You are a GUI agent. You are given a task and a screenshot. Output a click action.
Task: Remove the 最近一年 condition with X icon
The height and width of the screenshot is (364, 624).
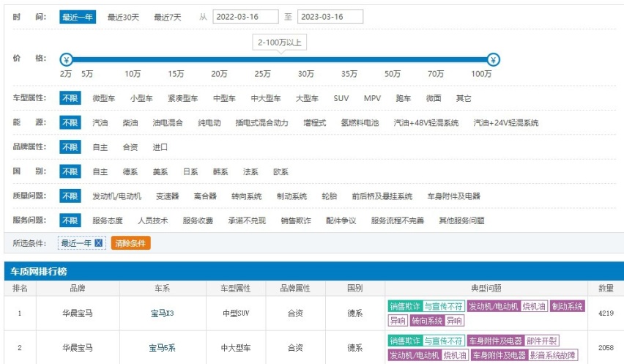(99, 243)
